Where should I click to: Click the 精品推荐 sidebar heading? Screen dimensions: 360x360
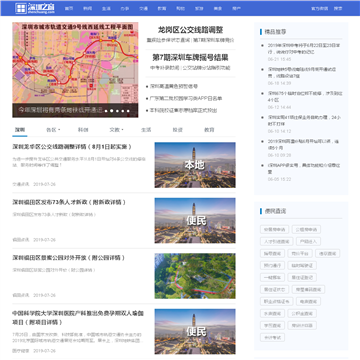click(x=275, y=32)
